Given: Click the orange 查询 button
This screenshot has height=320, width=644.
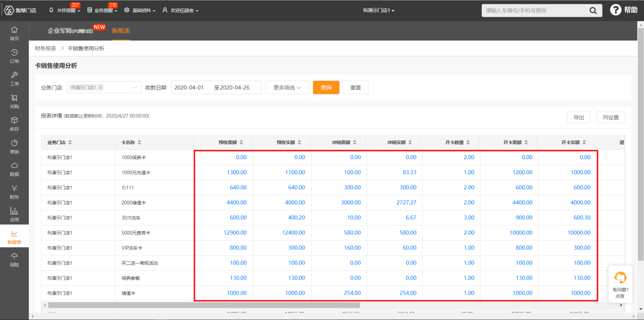Looking at the screenshot, I should 326,88.
